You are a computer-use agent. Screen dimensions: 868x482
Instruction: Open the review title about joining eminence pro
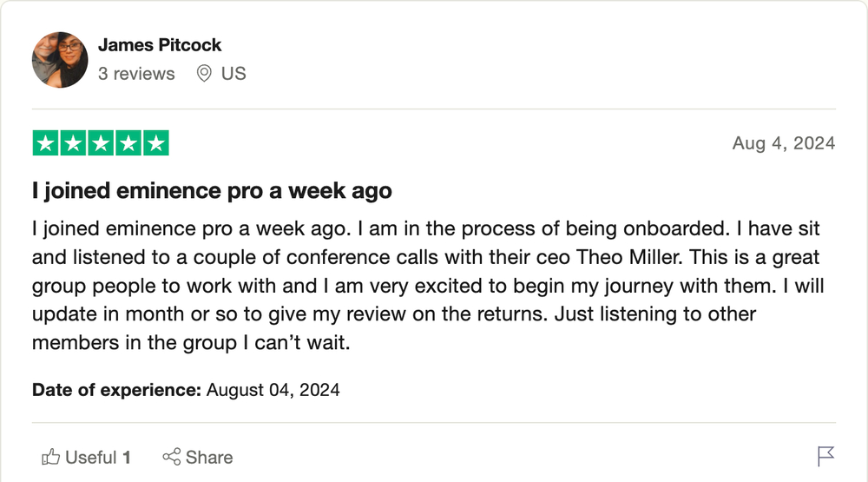point(212,190)
